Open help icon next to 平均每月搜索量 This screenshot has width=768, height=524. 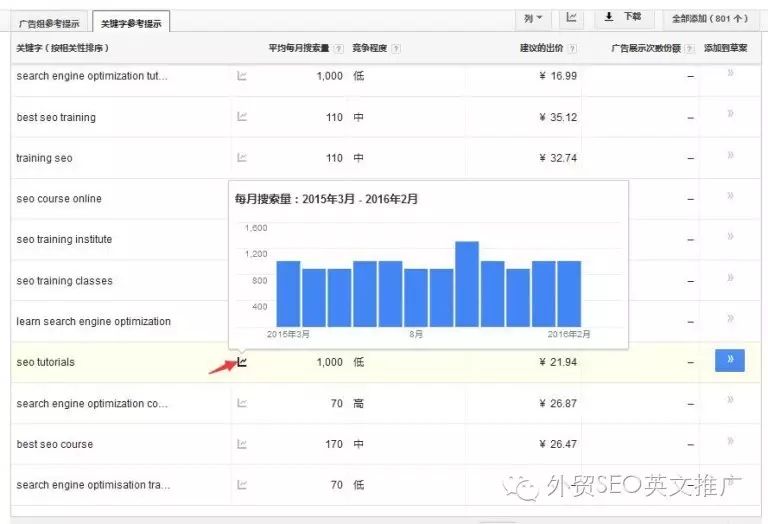338,48
